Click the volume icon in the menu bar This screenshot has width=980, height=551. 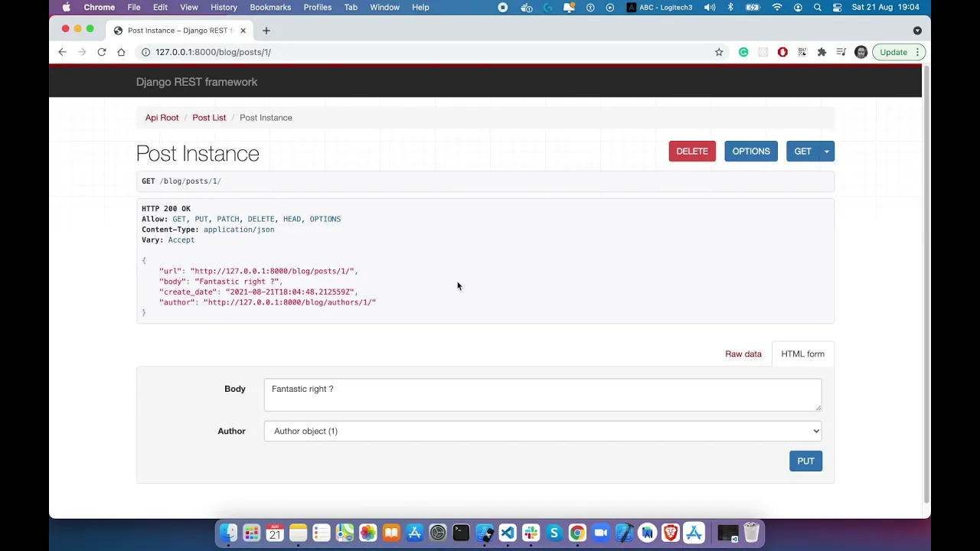tap(710, 7)
